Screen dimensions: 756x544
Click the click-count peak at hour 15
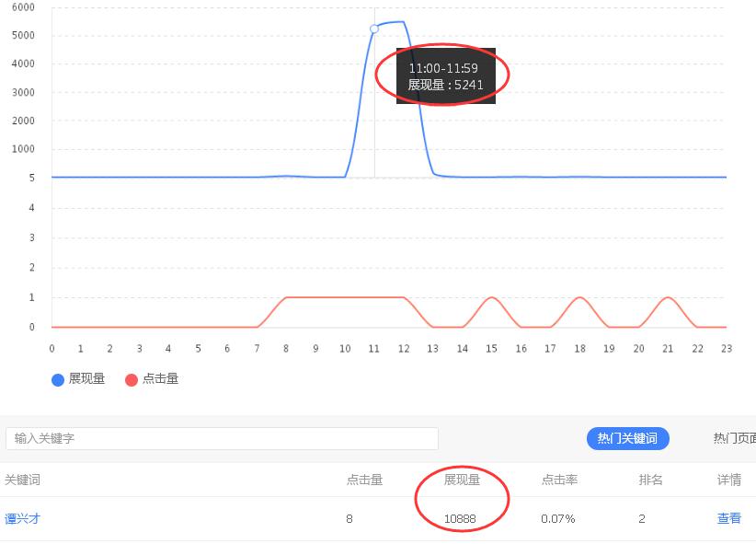tap(492, 297)
